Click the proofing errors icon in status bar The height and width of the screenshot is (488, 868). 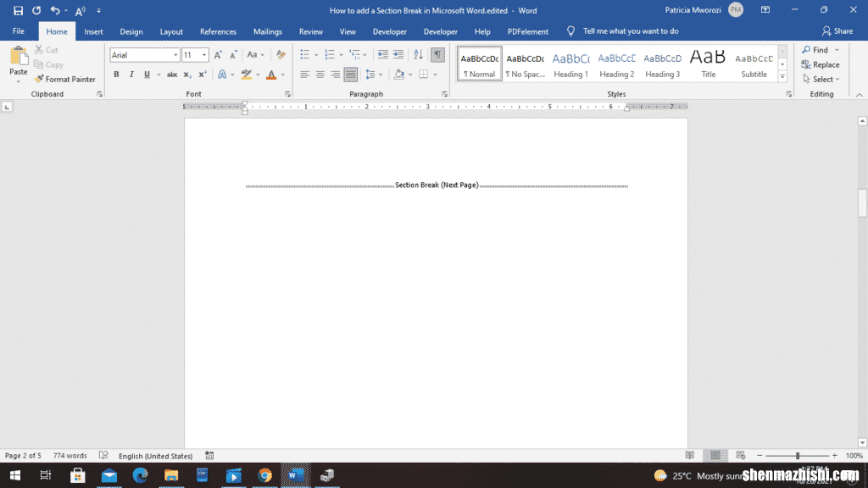pyautogui.click(x=103, y=455)
